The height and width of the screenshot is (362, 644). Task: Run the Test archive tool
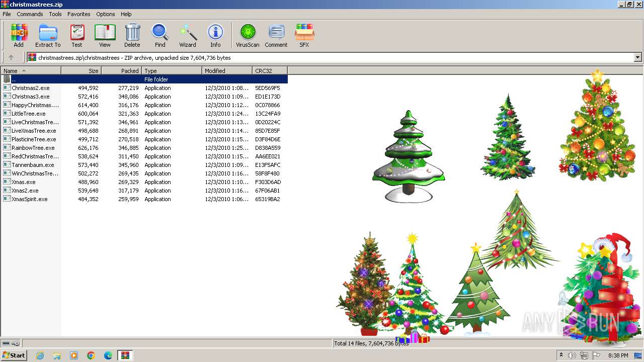coord(77,35)
